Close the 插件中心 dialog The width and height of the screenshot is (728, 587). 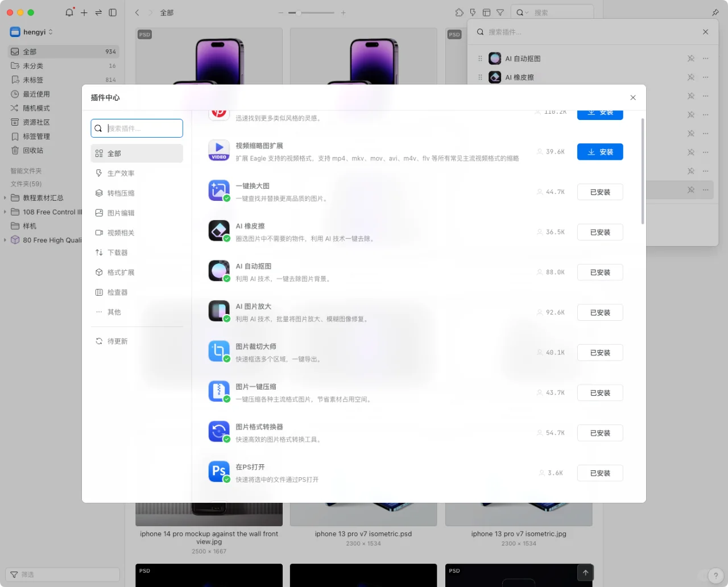click(x=633, y=98)
